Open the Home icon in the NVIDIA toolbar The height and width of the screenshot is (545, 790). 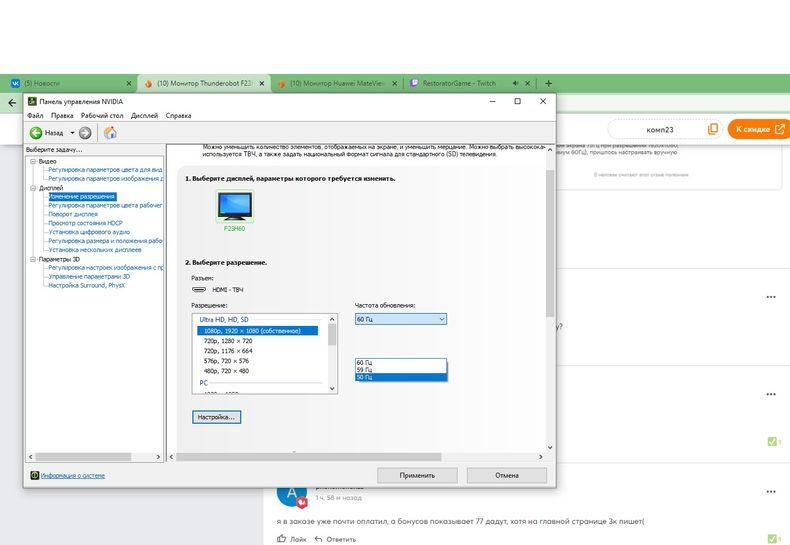point(110,133)
